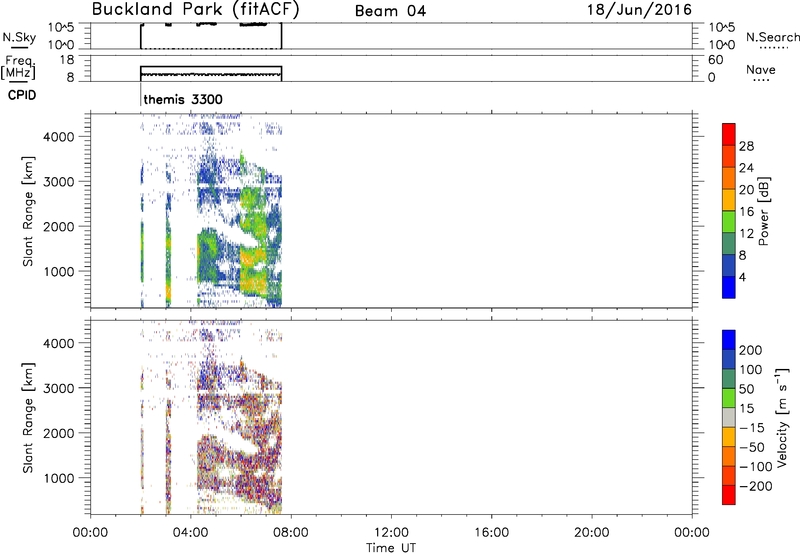Click the 'Velocity [m s-1]' color bar label
800x554 pixels.
click(x=782, y=417)
